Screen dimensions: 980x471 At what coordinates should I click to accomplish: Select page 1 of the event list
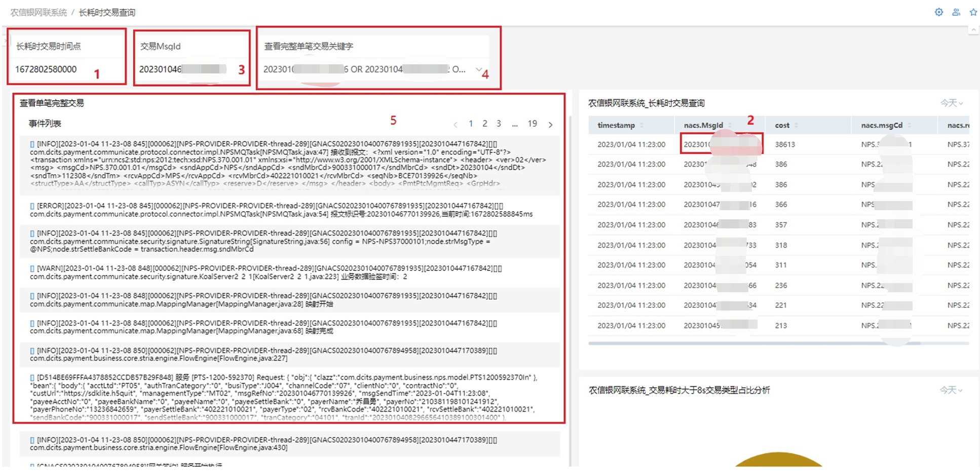471,124
